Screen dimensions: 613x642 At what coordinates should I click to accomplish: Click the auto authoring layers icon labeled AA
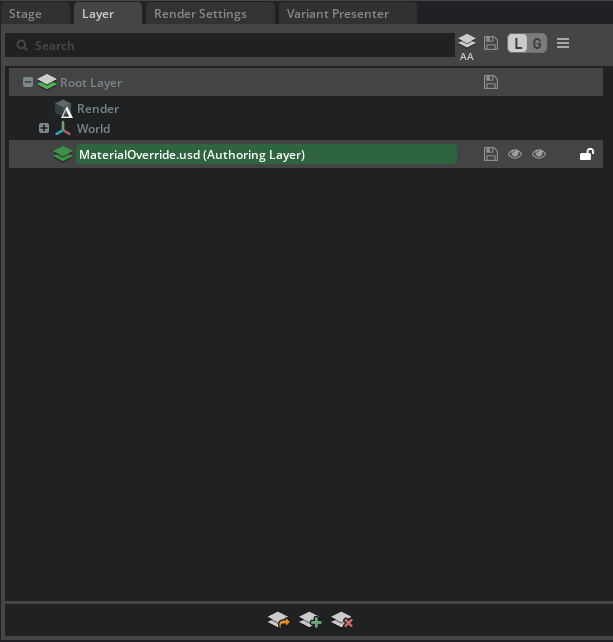pos(467,44)
